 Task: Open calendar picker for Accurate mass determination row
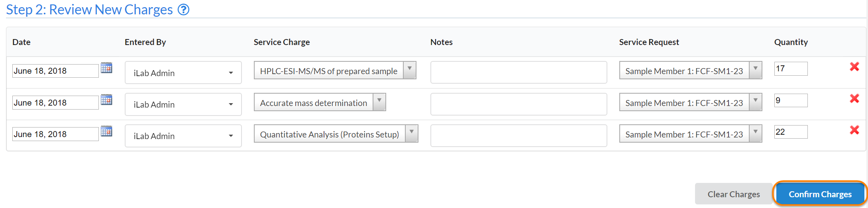point(106,100)
